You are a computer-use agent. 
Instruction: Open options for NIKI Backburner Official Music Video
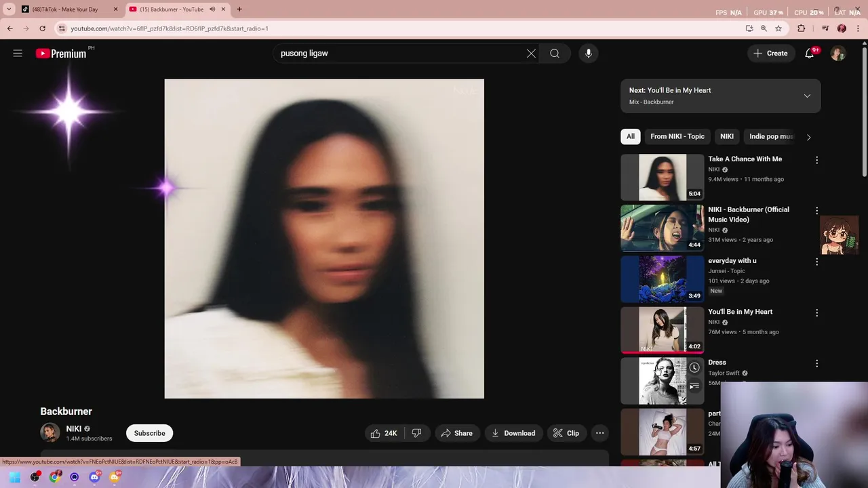tap(816, 211)
